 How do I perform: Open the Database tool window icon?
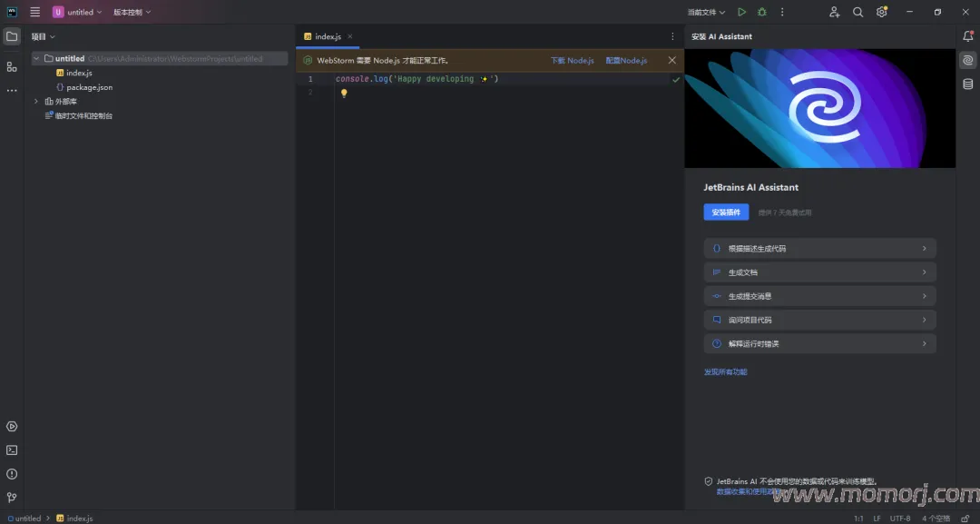[x=967, y=84]
